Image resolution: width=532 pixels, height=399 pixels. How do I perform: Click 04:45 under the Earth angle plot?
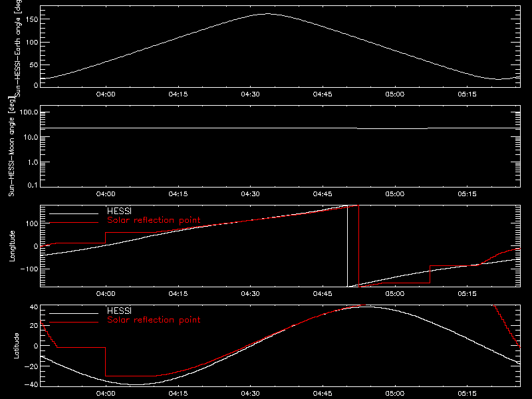[x=323, y=94]
